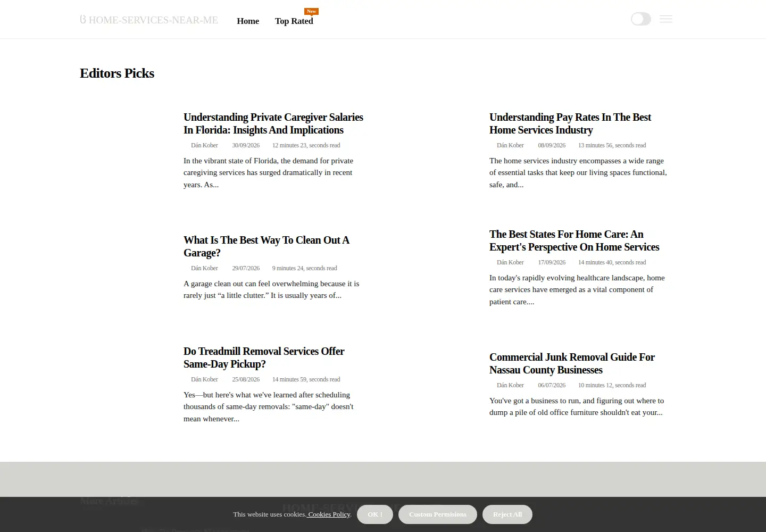Screen dimensions: 766x532
Task: Open Custom Permisions cookie settings
Action: pyautogui.click(x=438, y=514)
